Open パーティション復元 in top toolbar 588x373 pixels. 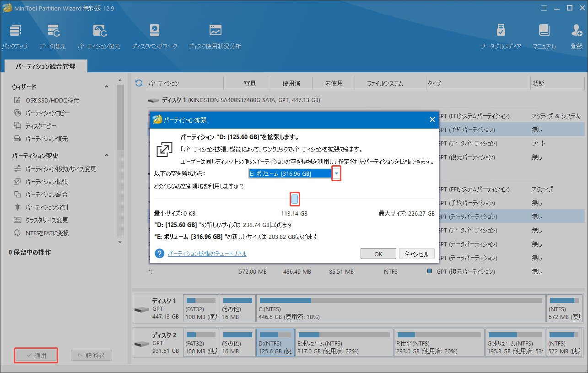coord(98,37)
